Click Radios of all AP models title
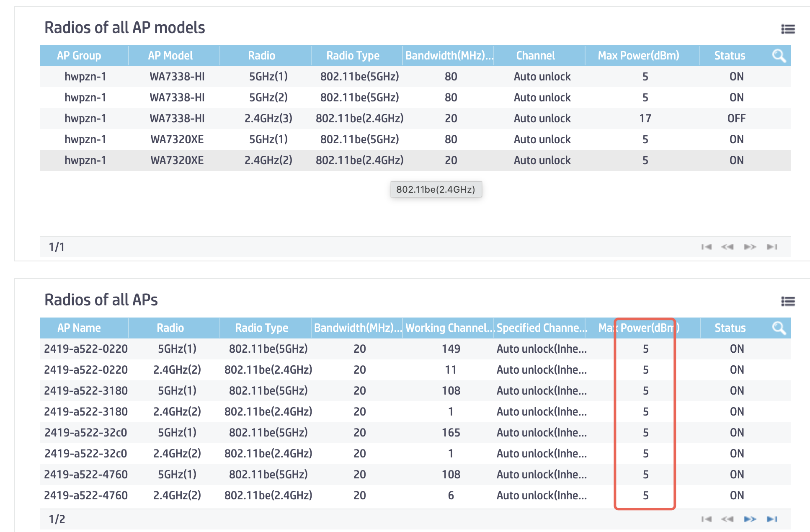This screenshot has width=810, height=532. pyautogui.click(x=125, y=28)
